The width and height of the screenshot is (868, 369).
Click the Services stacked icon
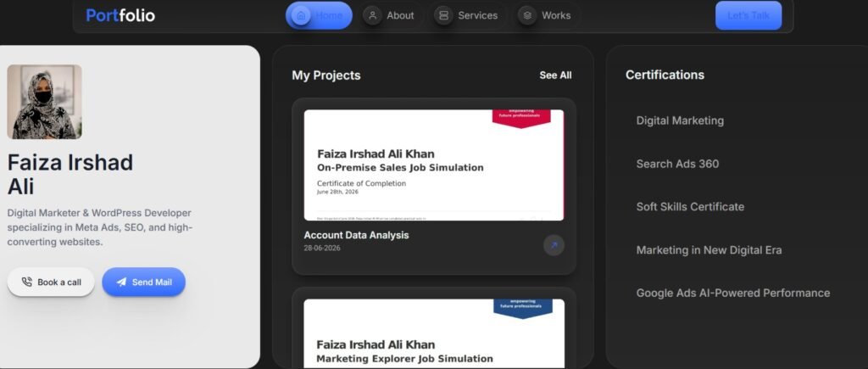(x=443, y=15)
